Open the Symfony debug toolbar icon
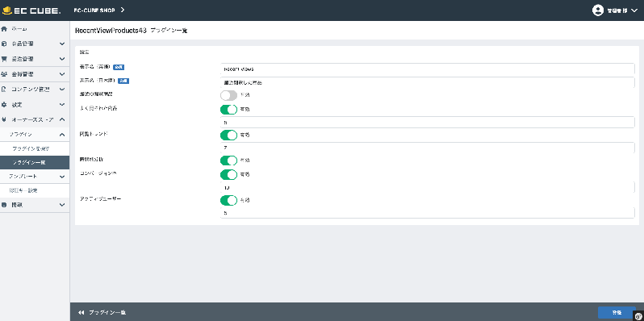 coord(639,316)
